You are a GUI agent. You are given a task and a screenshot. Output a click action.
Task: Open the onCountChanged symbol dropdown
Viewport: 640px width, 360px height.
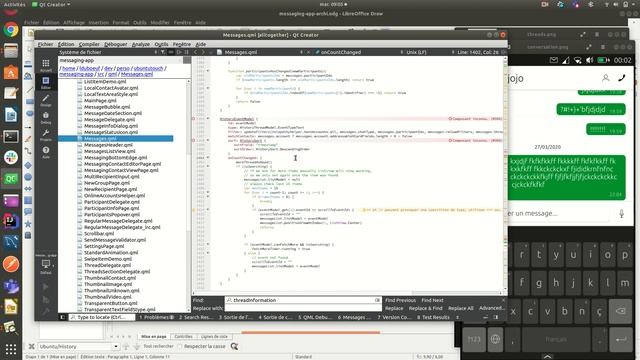[360, 52]
